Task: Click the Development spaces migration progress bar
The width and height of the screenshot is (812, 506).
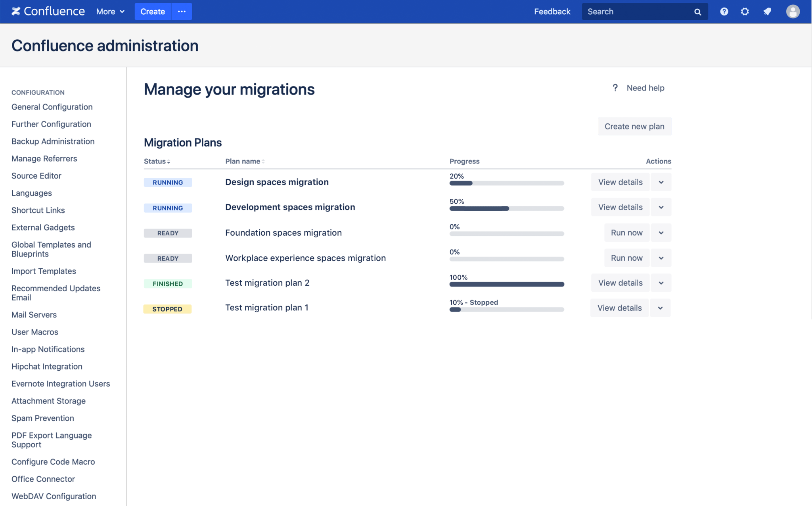Action: coord(506,208)
